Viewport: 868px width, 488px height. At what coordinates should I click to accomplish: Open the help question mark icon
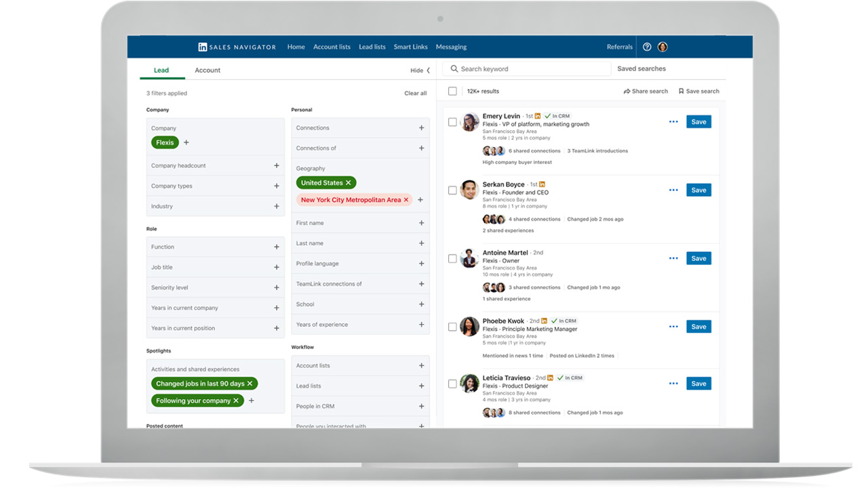point(647,47)
